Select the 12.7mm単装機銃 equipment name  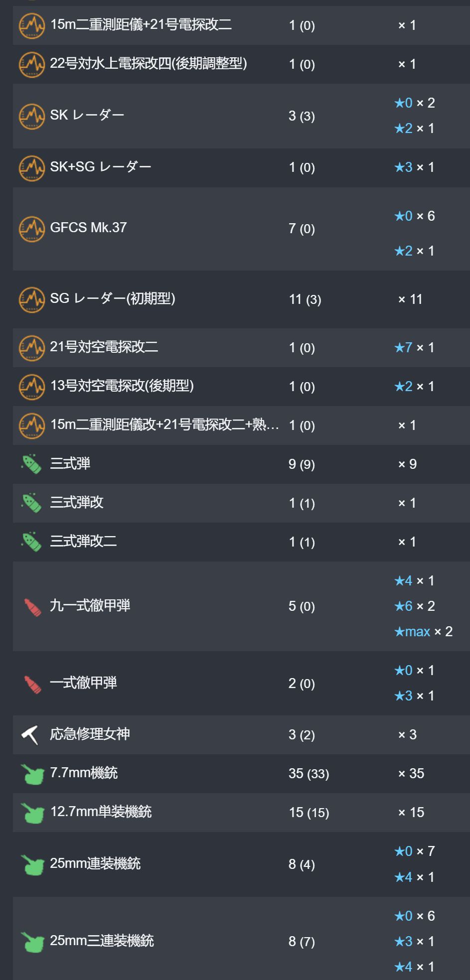[101, 812]
